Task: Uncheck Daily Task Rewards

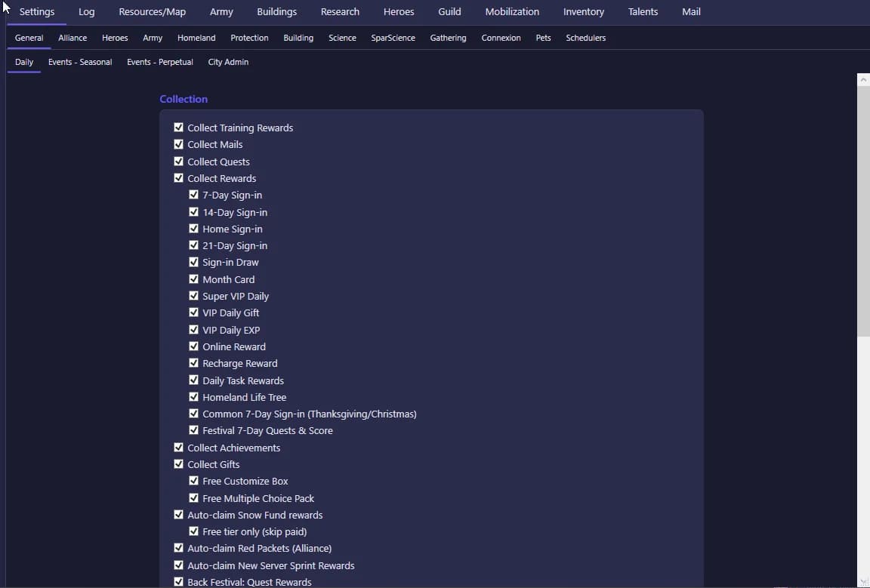Action: tap(193, 380)
